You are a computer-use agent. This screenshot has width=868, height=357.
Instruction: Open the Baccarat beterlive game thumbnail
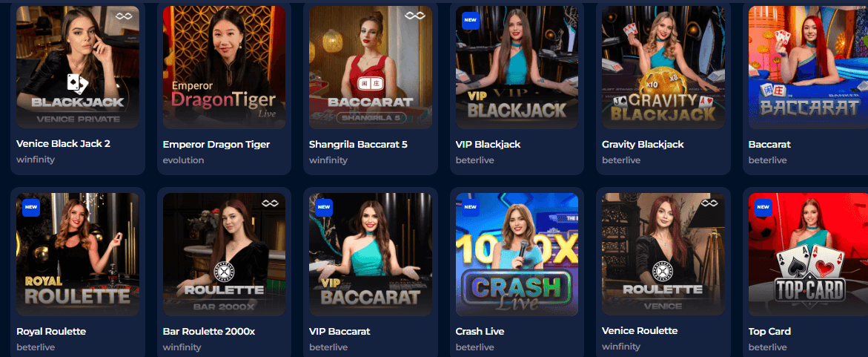point(808,67)
